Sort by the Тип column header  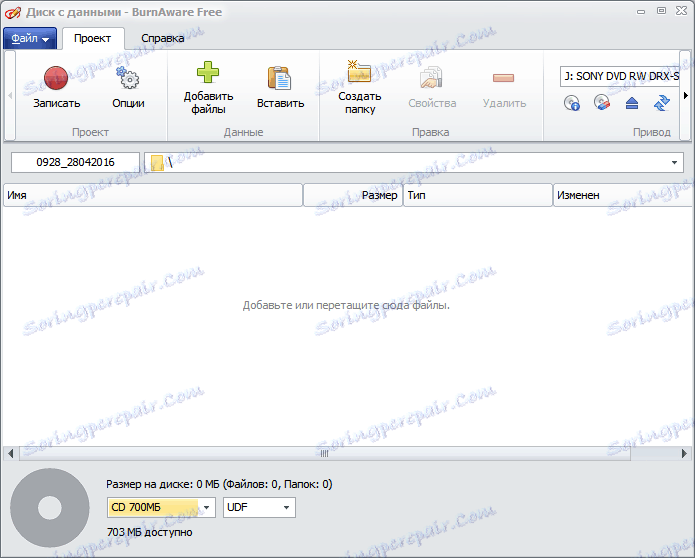478,195
